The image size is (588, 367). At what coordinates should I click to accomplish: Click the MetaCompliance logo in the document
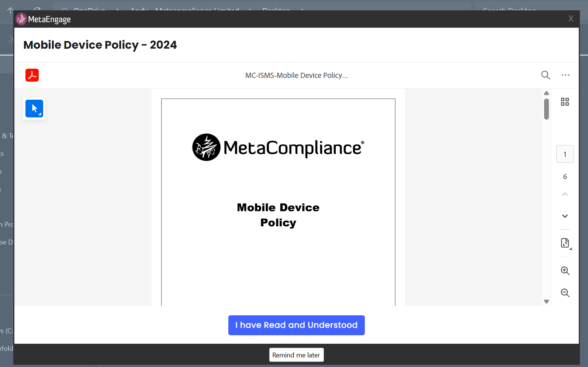pos(278,147)
